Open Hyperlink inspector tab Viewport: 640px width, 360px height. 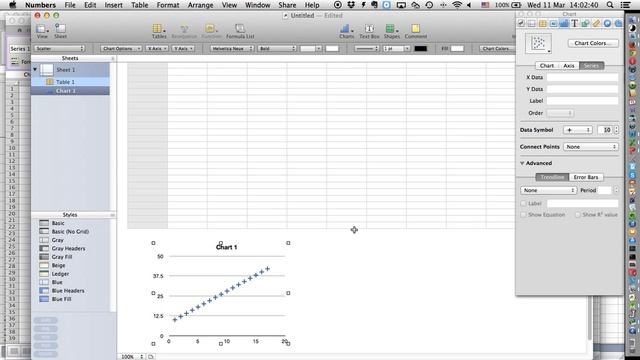click(607, 24)
